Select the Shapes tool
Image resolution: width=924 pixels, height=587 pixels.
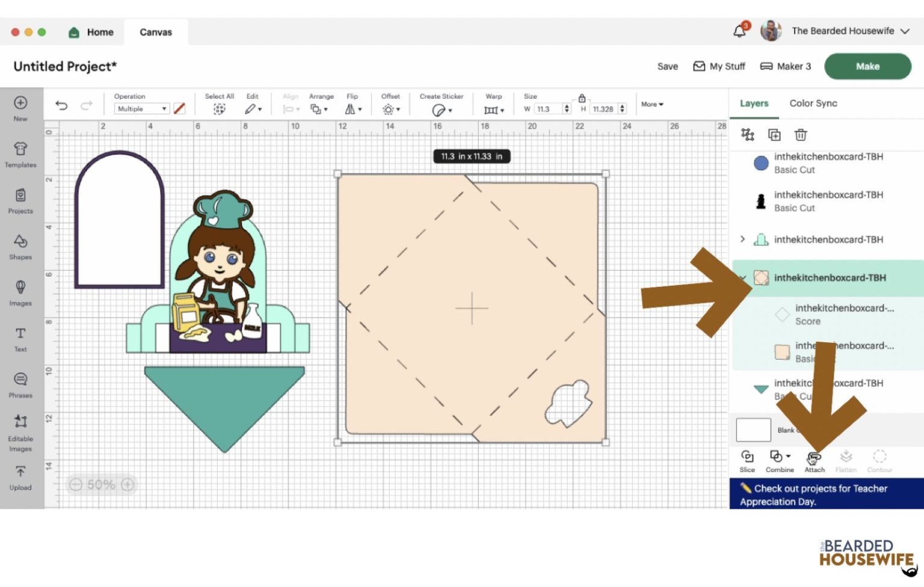[x=20, y=247]
